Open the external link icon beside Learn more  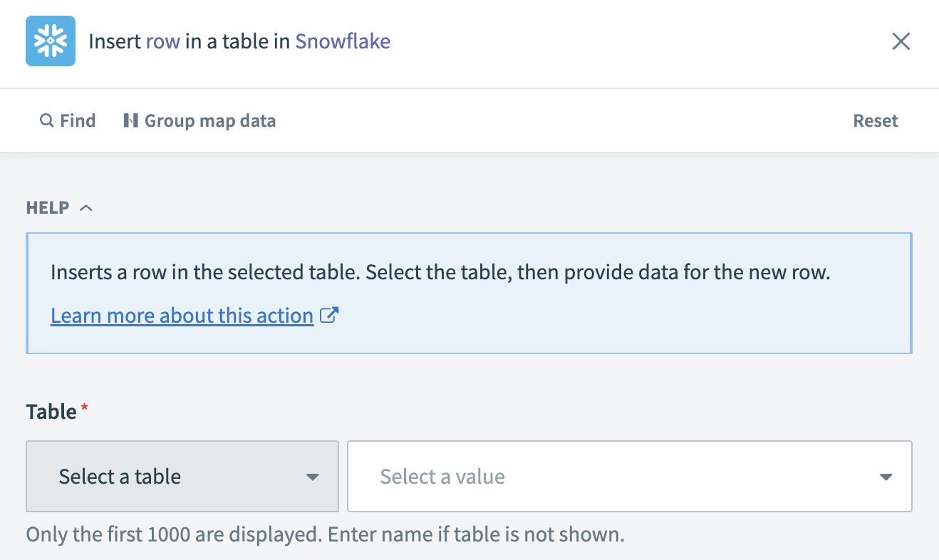pos(328,315)
